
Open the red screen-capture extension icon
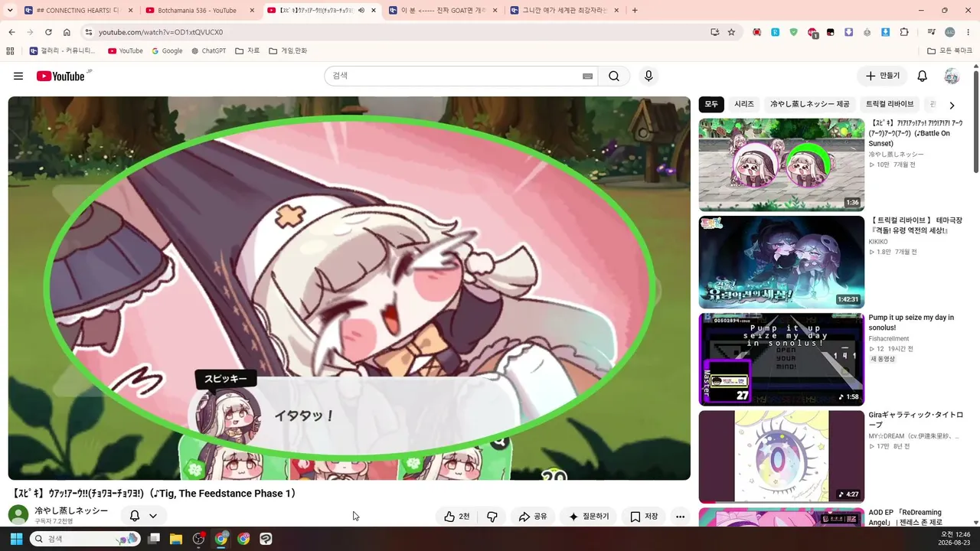click(756, 32)
